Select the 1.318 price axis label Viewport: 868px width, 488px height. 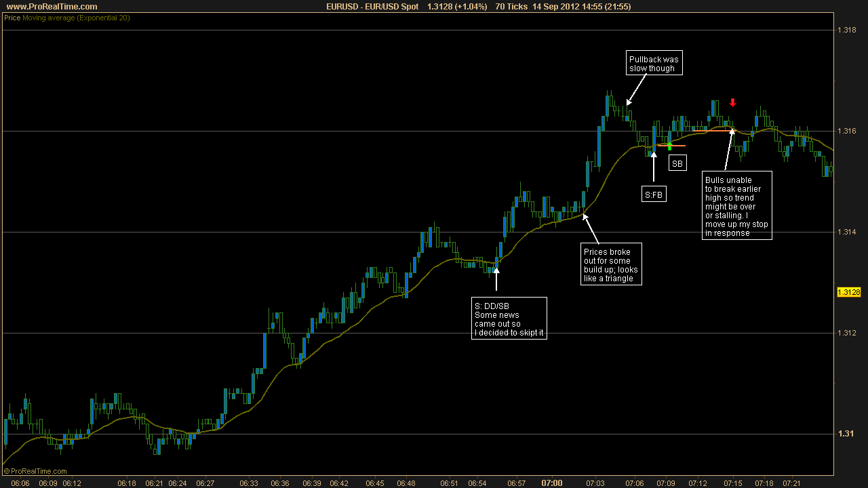coord(848,30)
